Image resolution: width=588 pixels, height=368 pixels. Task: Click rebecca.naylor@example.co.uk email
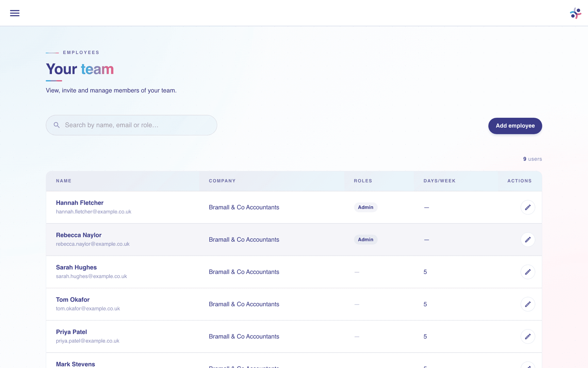pyautogui.click(x=93, y=244)
